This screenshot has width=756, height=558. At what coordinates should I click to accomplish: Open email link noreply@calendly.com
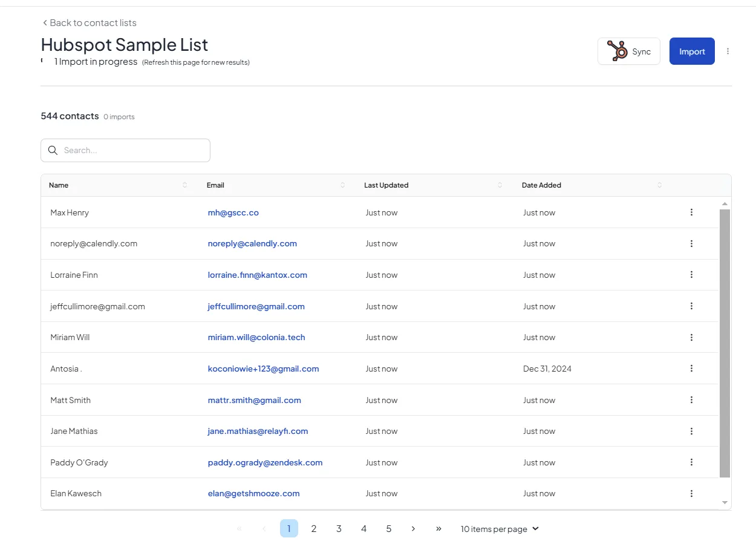(252, 244)
